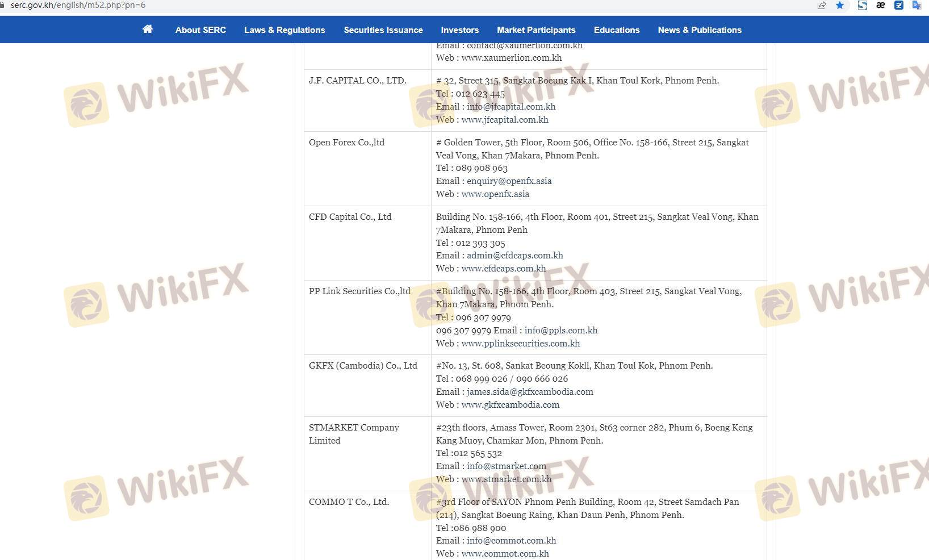Click COMMO T address in SAYON building
Screen dimensions: 929x560
coord(588,508)
